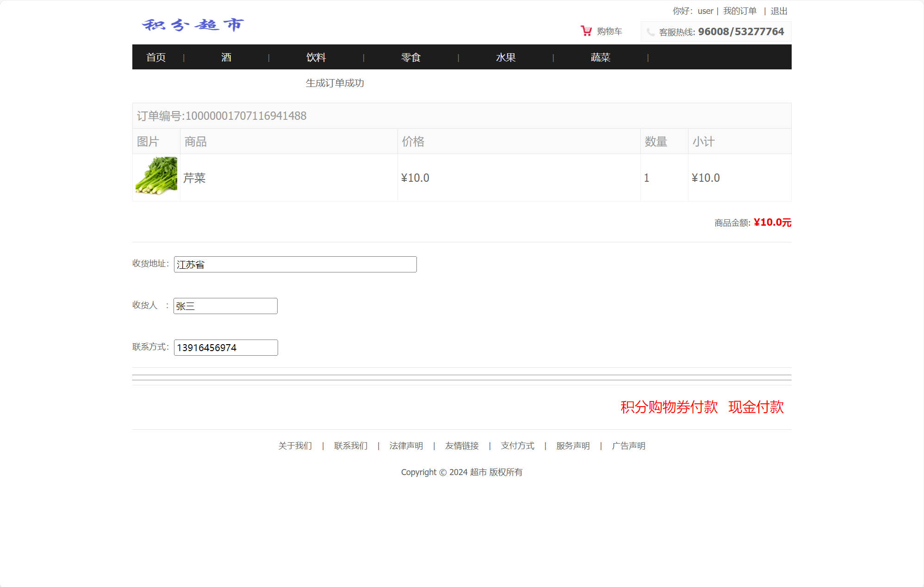924x587 pixels.
Task: Open the 水果 category tab
Action: coord(506,57)
